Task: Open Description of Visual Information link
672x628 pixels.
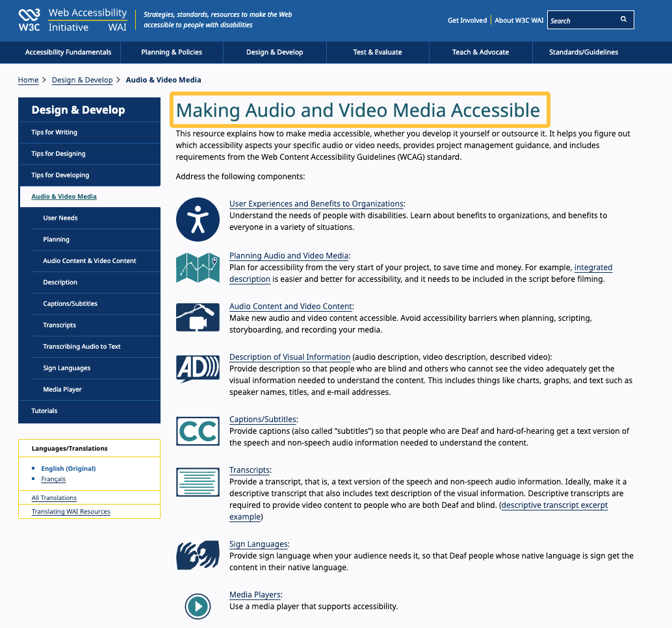Action: (x=290, y=357)
